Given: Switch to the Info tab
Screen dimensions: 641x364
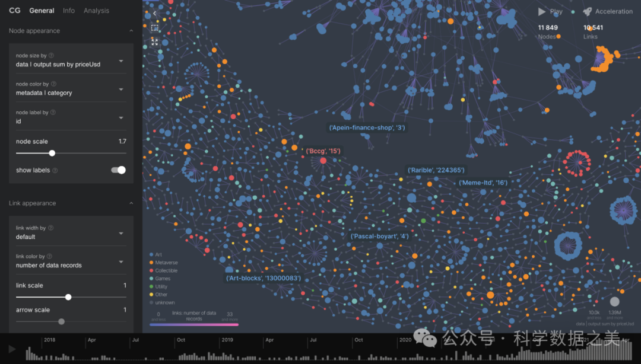Looking at the screenshot, I should pos(69,11).
